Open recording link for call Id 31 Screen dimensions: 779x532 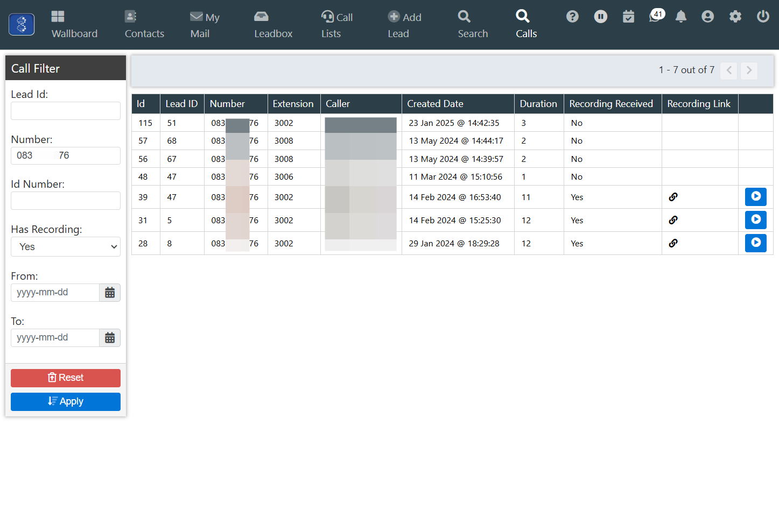point(673,220)
